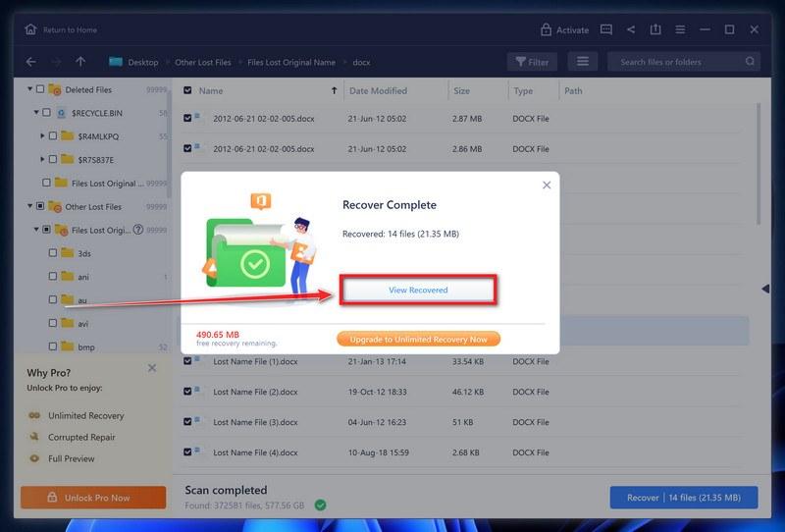This screenshot has width=785, height=532.
Task: Sort by Path column header
Action: point(573,90)
